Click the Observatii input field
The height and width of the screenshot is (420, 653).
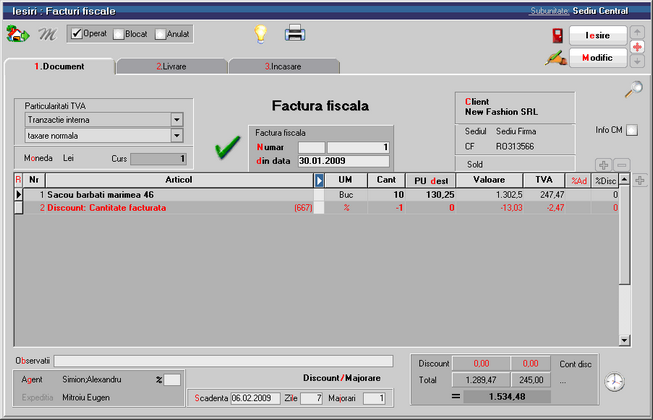click(223, 361)
